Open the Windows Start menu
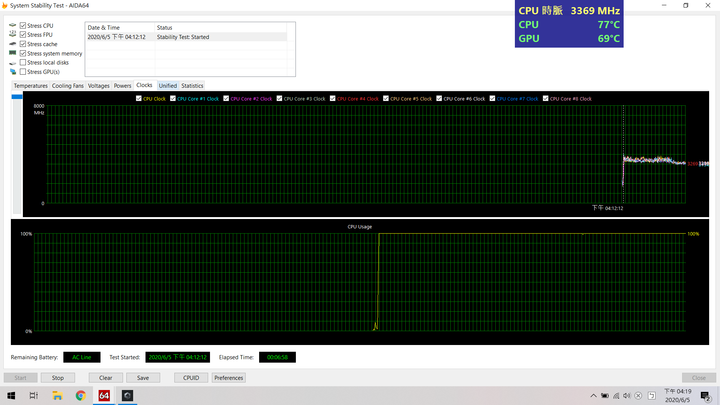Screen dimensions: 720x405 click(x=11, y=395)
